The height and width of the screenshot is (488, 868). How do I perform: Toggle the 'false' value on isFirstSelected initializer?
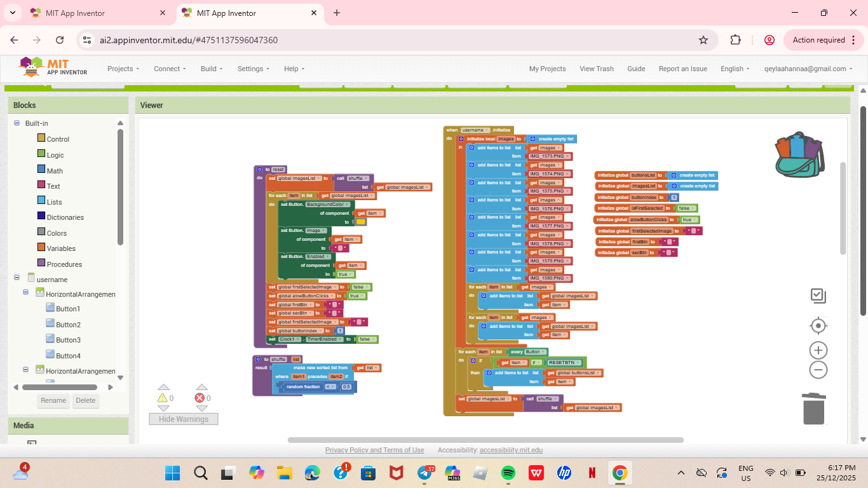[685, 208]
